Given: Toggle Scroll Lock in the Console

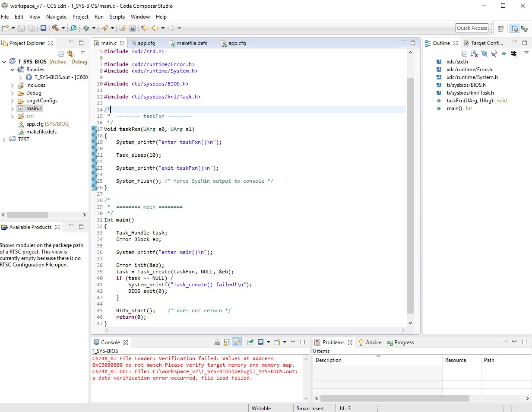Looking at the screenshot, I should coord(227,342).
